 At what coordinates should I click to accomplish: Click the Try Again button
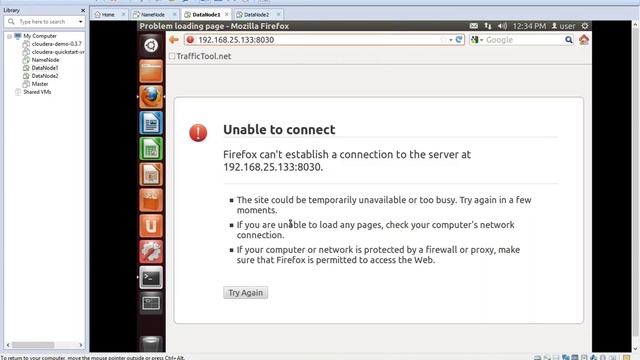click(x=245, y=292)
